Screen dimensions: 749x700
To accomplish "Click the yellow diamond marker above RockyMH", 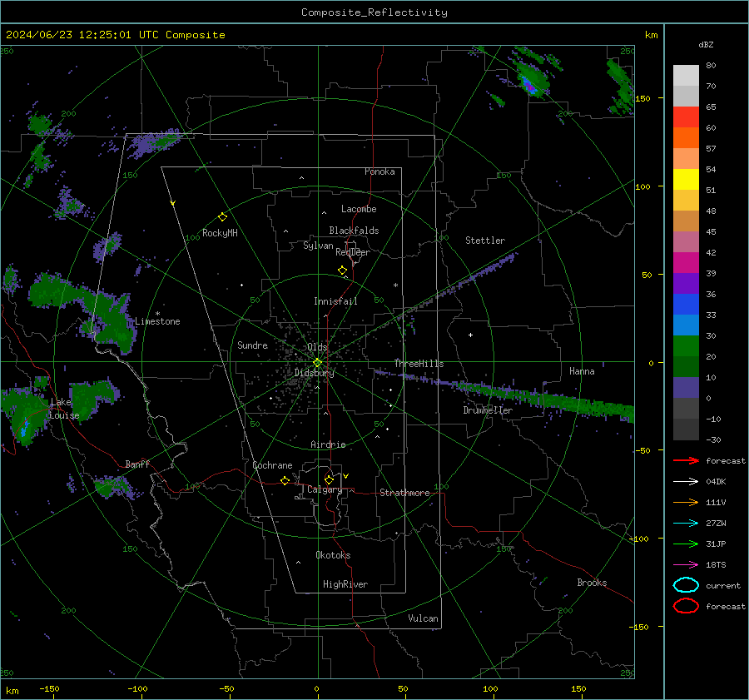I will click(x=222, y=217).
